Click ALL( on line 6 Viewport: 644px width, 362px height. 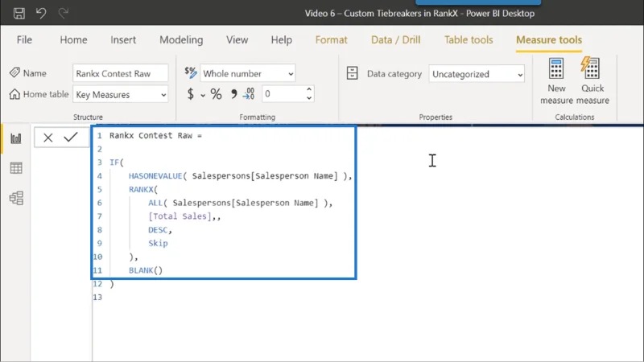click(158, 203)
